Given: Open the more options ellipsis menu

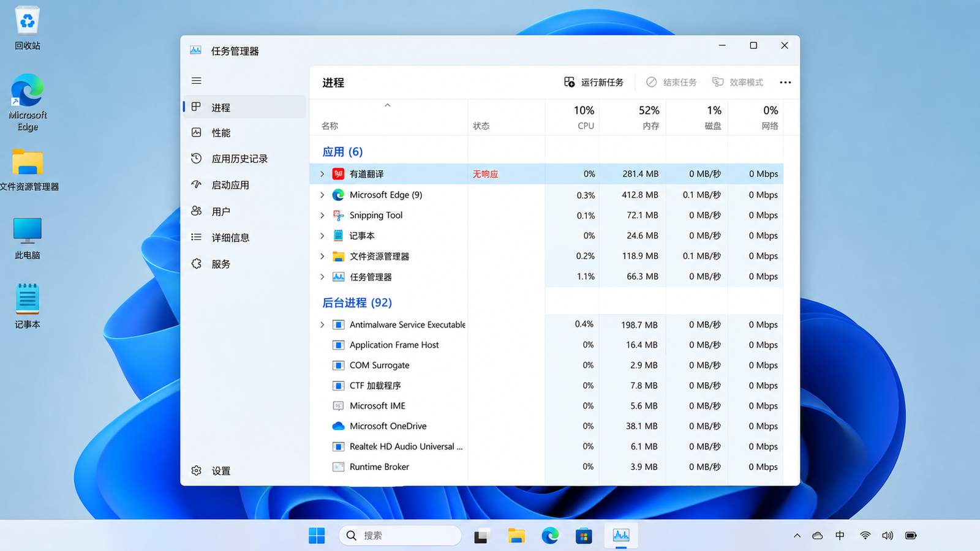Looking at the screenshot, I should pyautogui.click(x=785, y=82).
